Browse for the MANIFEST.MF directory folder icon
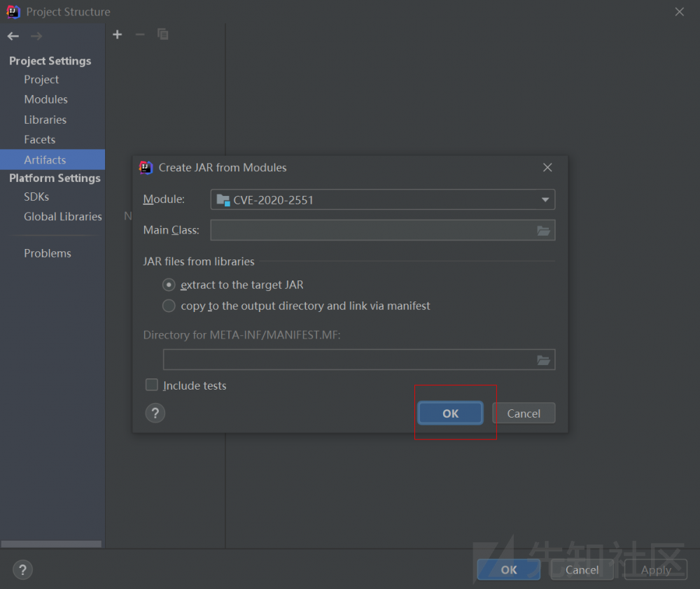This screenshot has width=700, height=589. 544,360
